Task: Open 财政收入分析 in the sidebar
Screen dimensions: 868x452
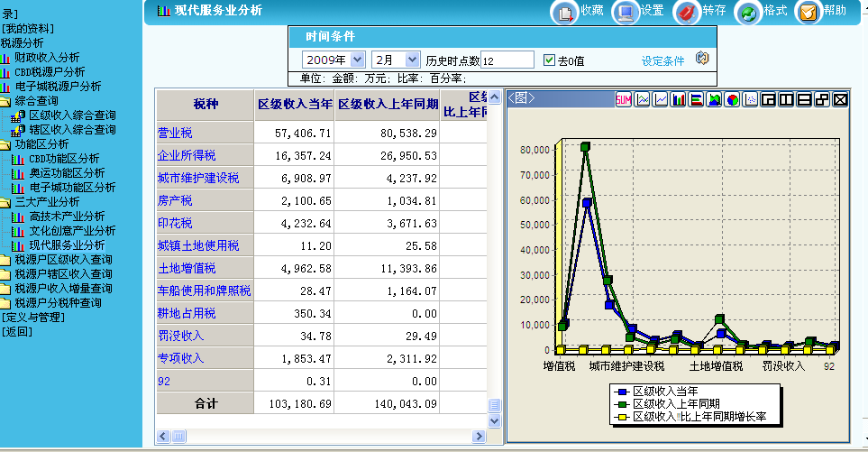Action: point(51,58)
